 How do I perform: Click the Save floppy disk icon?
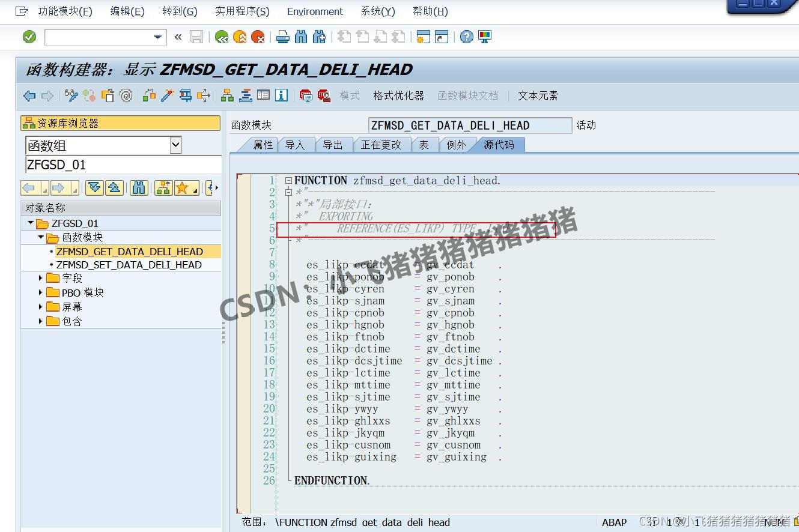coord(196,37)
